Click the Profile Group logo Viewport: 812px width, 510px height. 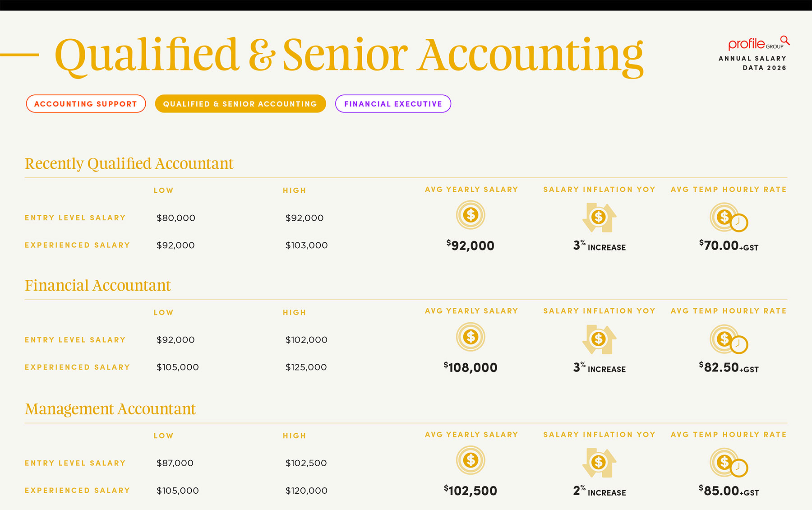point(758,44)
